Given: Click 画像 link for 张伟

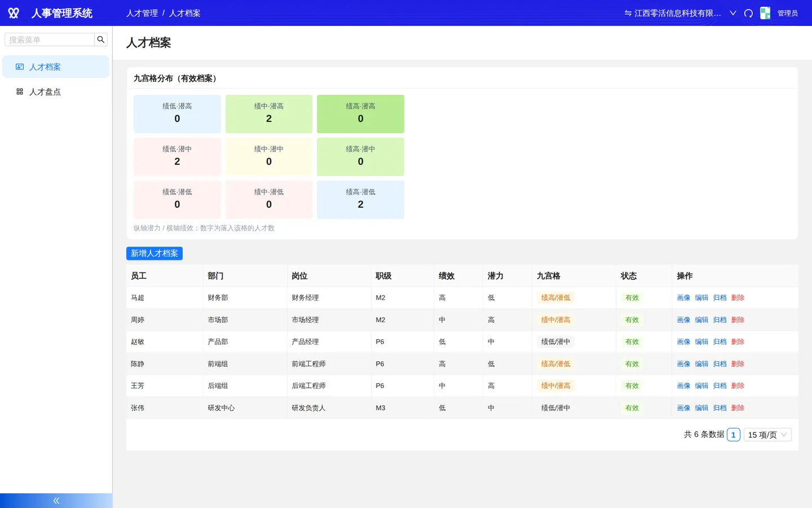Looking at the screenshot, I should (683, 408).
